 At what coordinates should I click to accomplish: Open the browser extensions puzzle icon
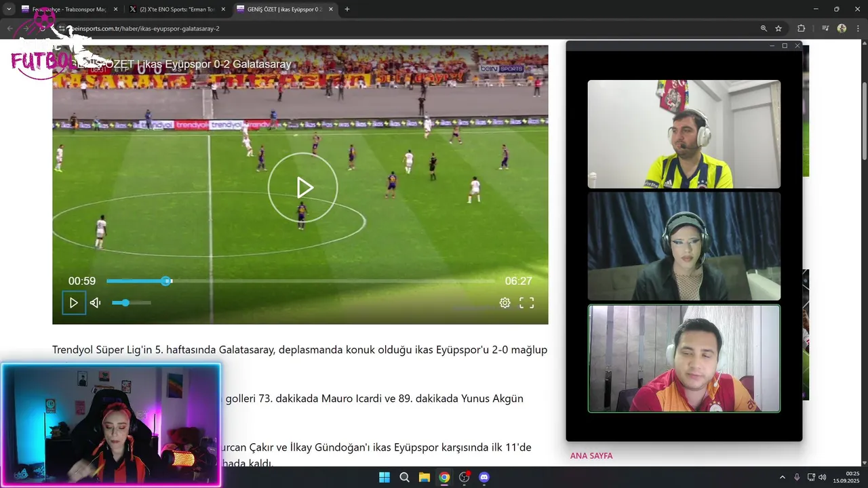point(801,28)
